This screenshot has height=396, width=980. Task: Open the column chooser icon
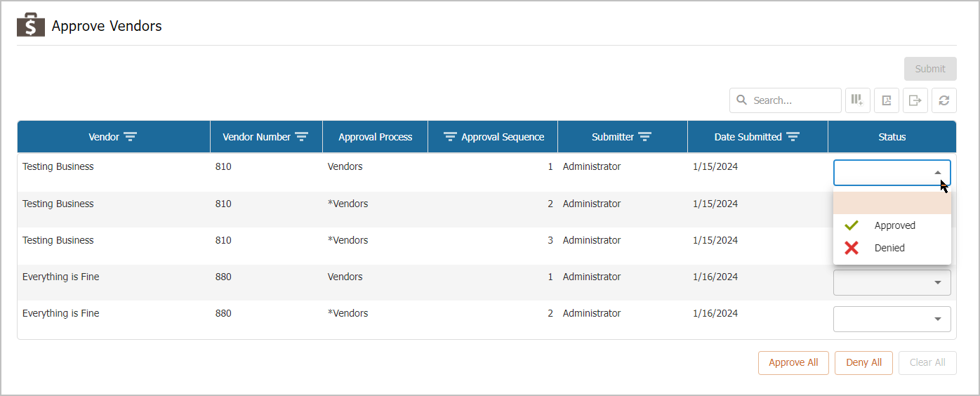click(x=857, y=100)
